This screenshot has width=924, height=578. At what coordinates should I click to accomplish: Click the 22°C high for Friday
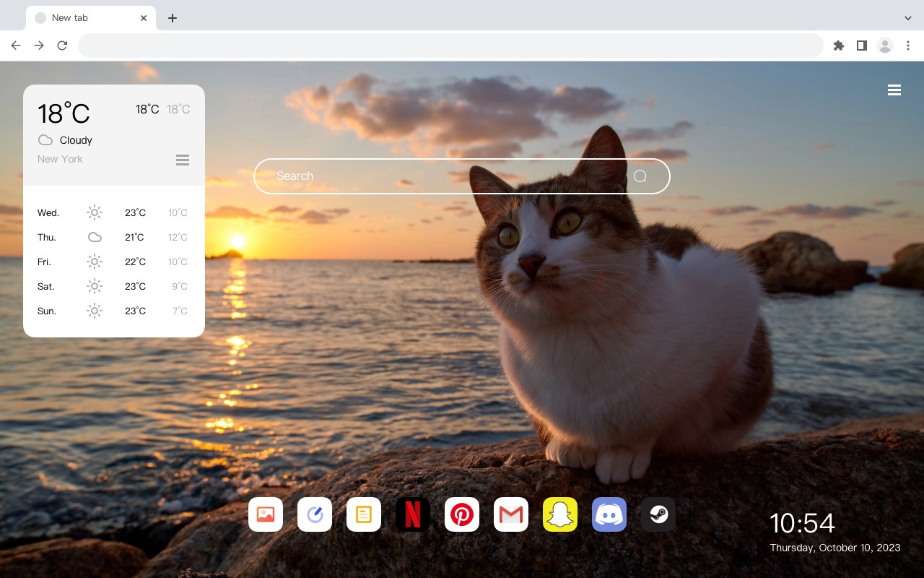tap(135, 262)
